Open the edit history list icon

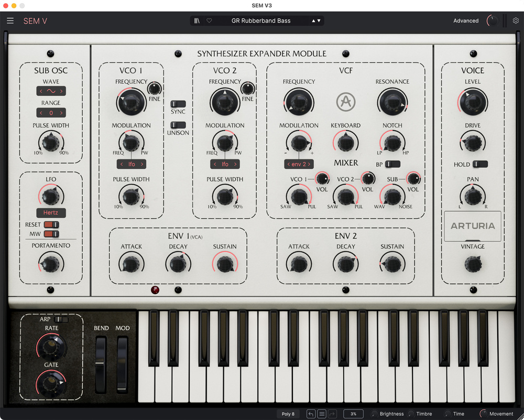pyautogui.click(x=322, y=414)
